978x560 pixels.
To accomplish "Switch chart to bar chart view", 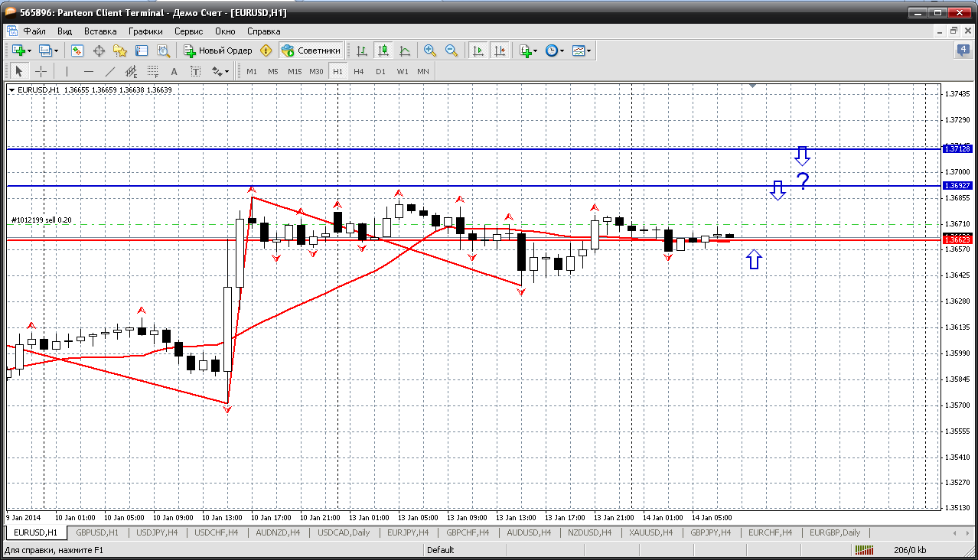I will point(362,50).
